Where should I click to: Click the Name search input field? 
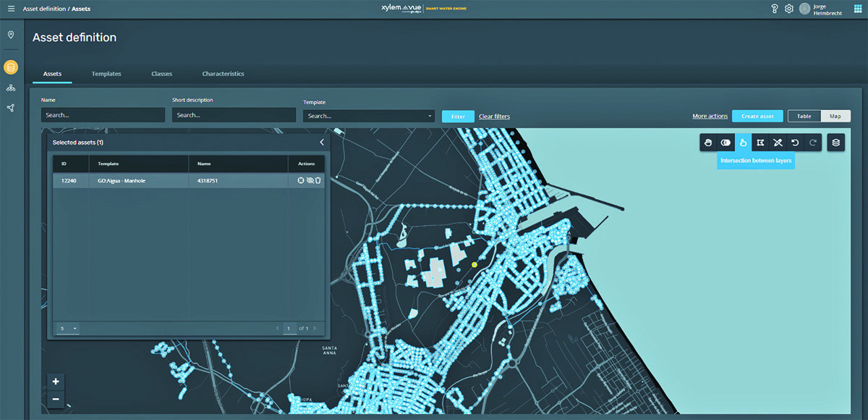(103, 115)
